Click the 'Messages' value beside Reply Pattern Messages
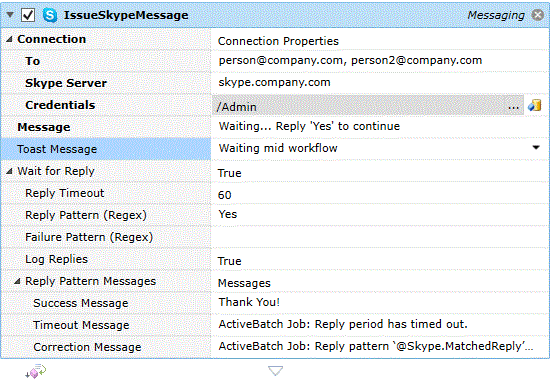The image size is (553, 388). click(244, 283)
